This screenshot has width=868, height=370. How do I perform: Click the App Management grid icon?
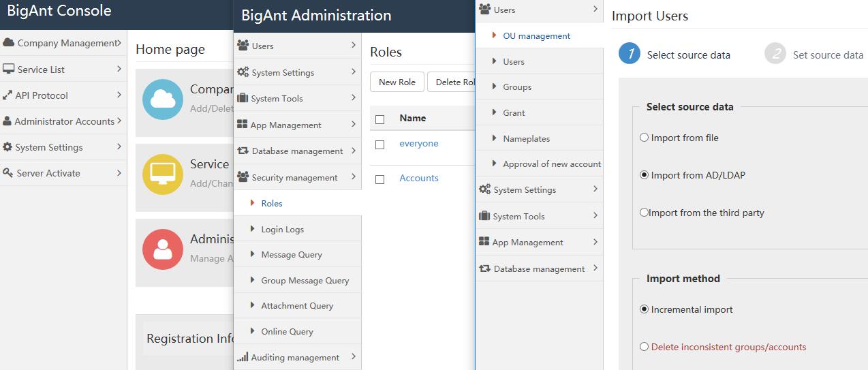[243, 125]
